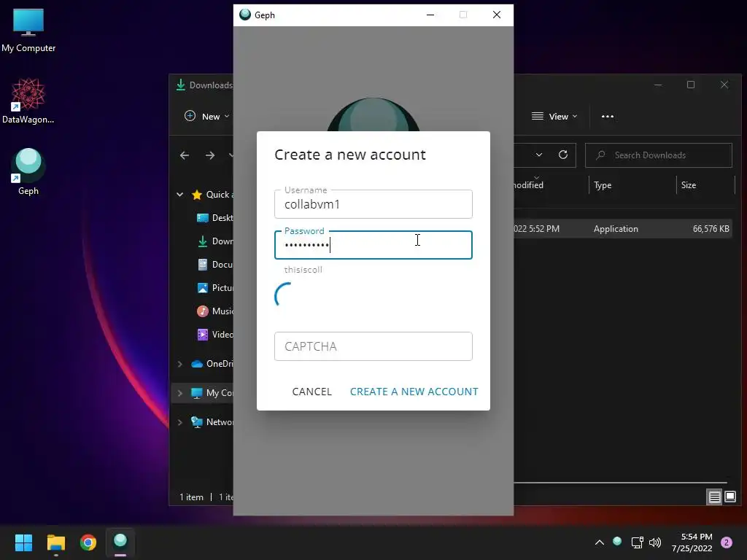
Task: Click into the CAPTCHA input field
Action: point(373,346)
